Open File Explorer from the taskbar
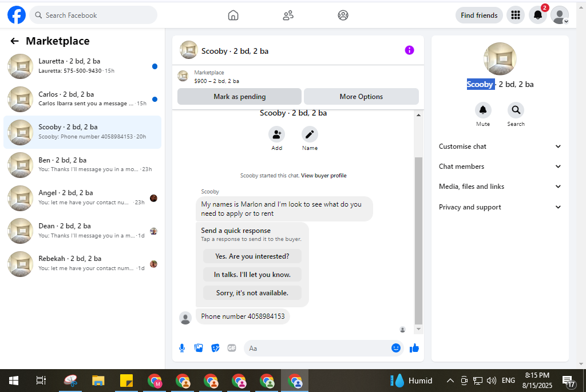This screenshot has width=586, height=392. click(98, 381)
